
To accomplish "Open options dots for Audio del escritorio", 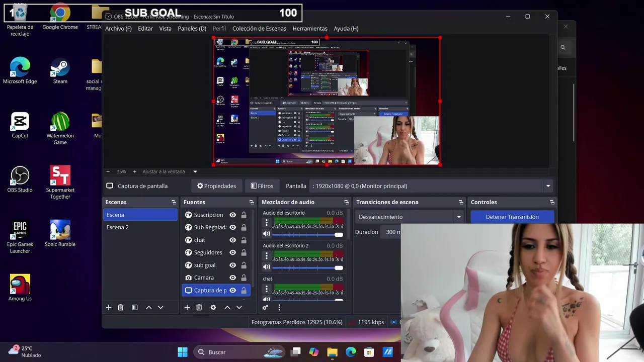I will click(267, 223).
